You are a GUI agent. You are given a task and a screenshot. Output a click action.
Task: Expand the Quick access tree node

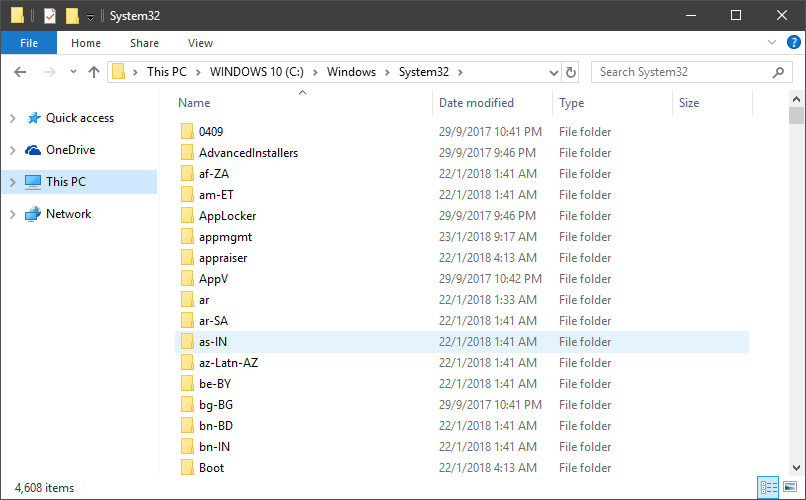13,118
